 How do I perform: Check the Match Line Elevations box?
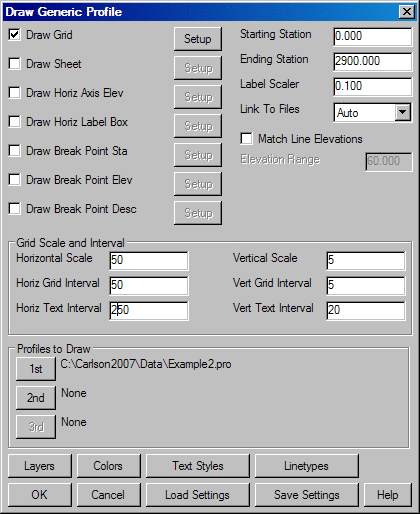(246, 139)
